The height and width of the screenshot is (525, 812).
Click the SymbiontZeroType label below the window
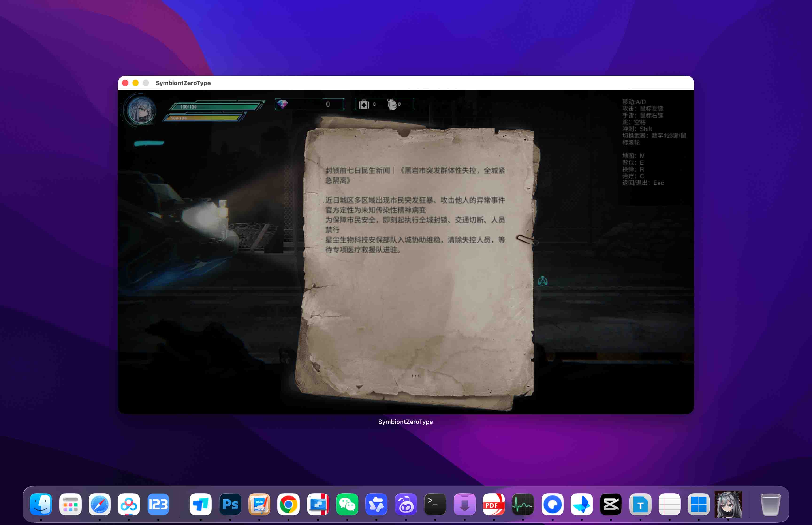coord(406,422)
